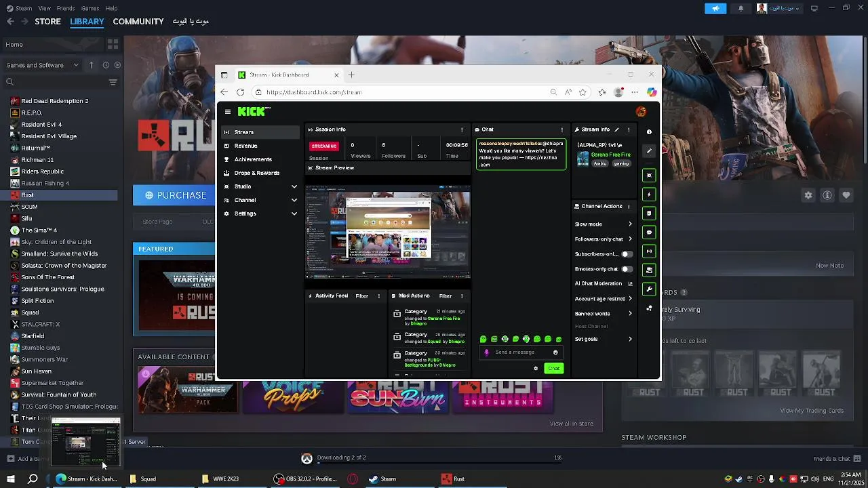This screenshot has width=868, height=488.
Task: Expand the Studio menu in Kick sidebar
Action: coord(294,186)
